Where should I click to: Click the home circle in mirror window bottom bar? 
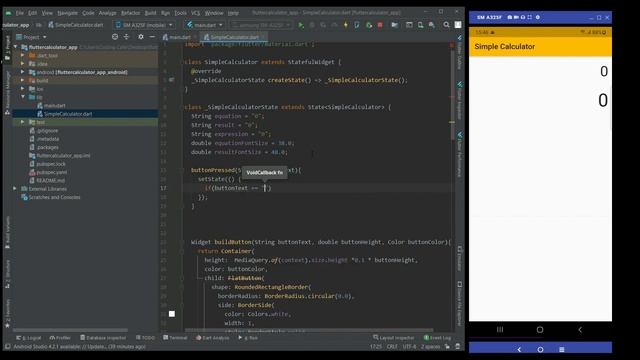click(540, 350)
